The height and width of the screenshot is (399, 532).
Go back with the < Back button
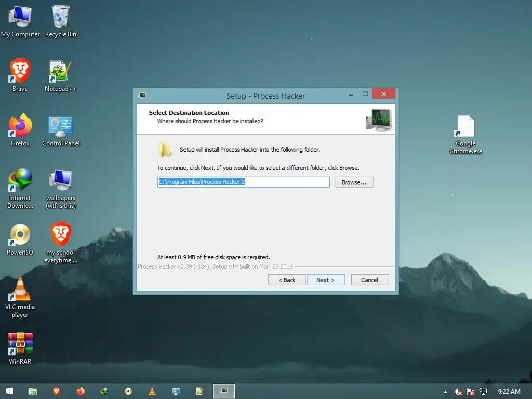click(287, 280)
